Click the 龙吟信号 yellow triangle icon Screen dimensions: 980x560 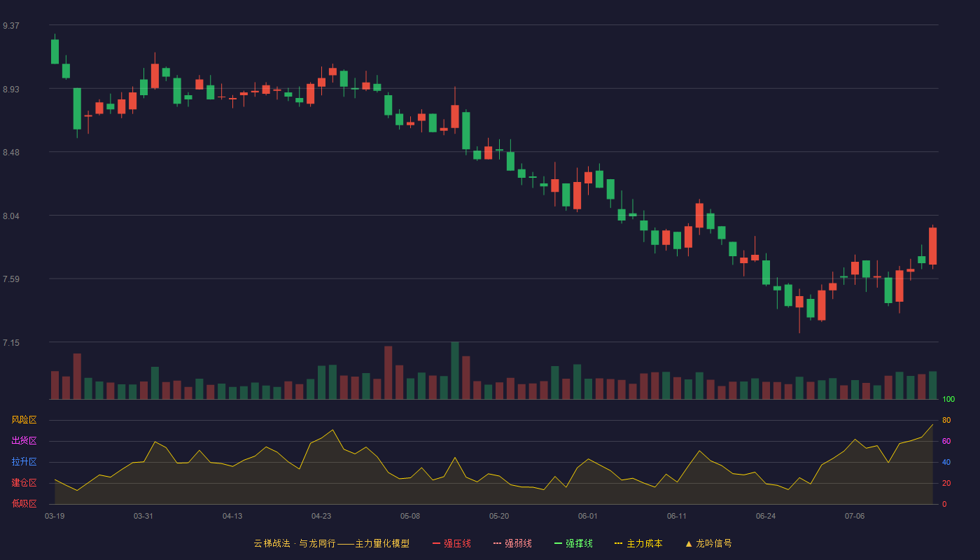pos(689,543)
